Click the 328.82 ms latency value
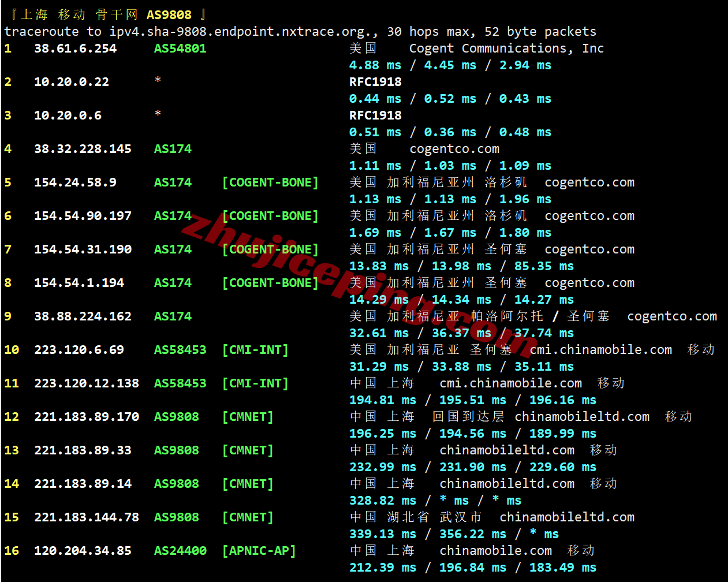The width and height of the screenshot is (728, 582). pyautogui.click(x=383, y=501)
